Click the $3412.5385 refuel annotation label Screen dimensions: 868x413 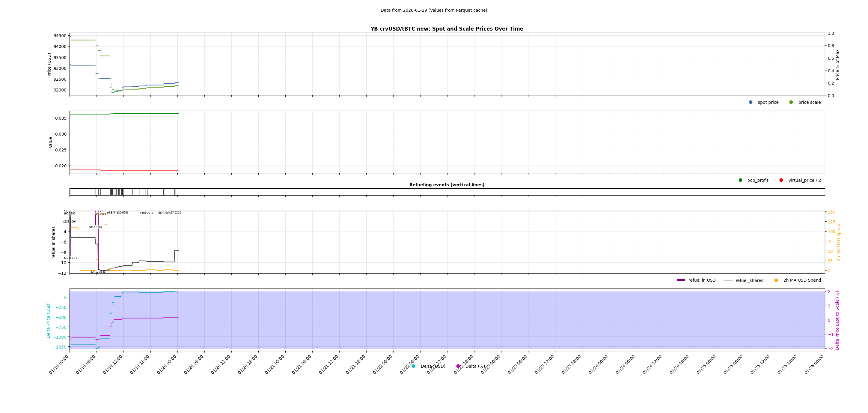[98, 272]
